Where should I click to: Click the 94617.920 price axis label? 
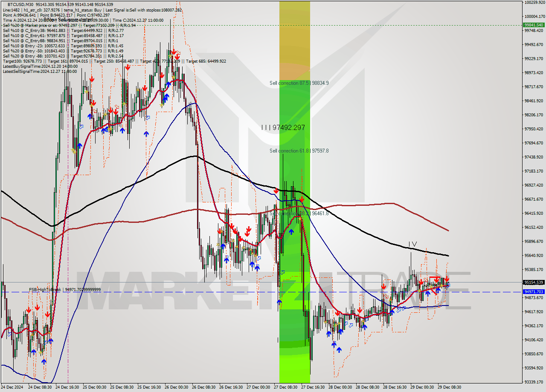(x=534, y=312)
